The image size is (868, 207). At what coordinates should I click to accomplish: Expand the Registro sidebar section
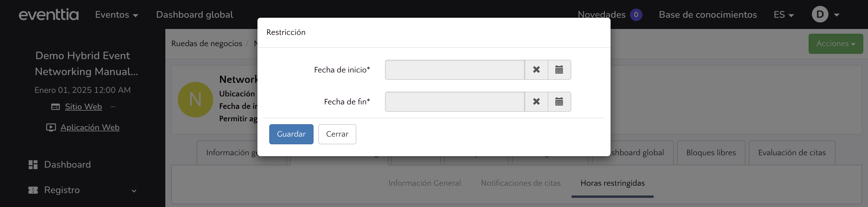134,191
